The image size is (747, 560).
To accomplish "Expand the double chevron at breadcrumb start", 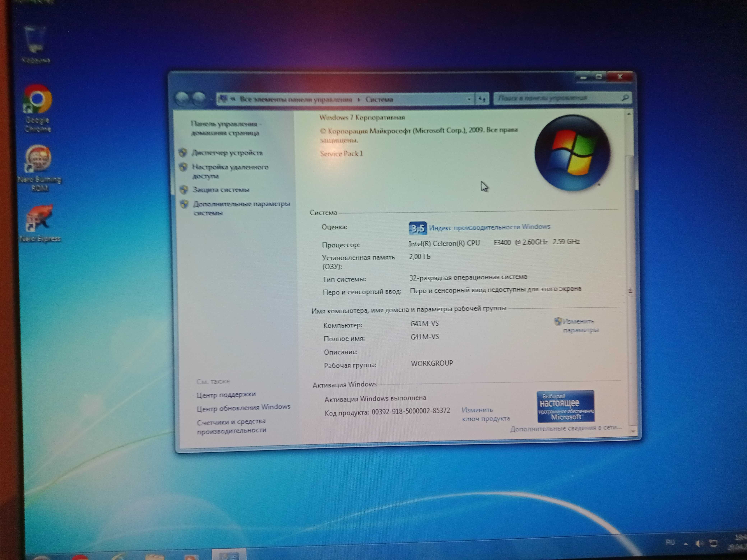I will pyautogui.click(x=233, y=99).
